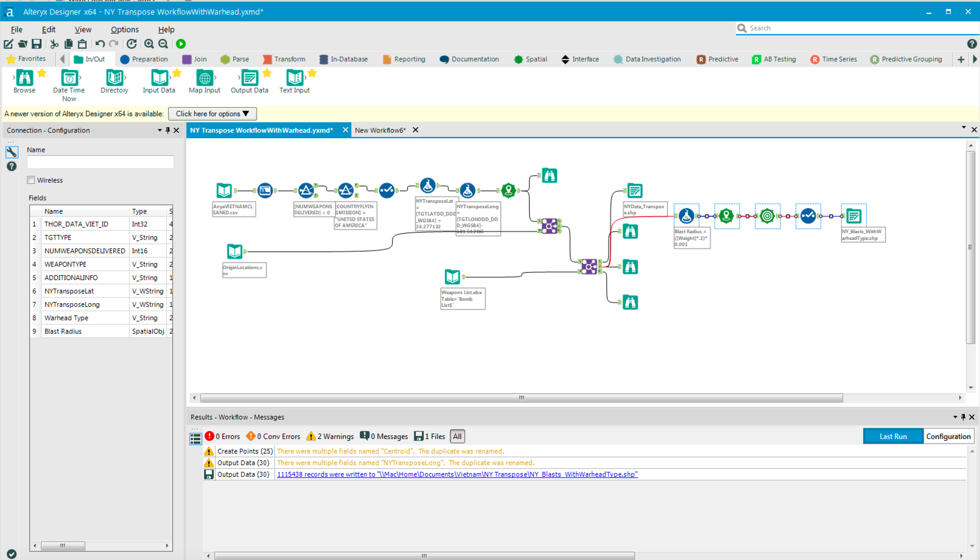Select the Text Input tool in palette

[x=294, y=81]
